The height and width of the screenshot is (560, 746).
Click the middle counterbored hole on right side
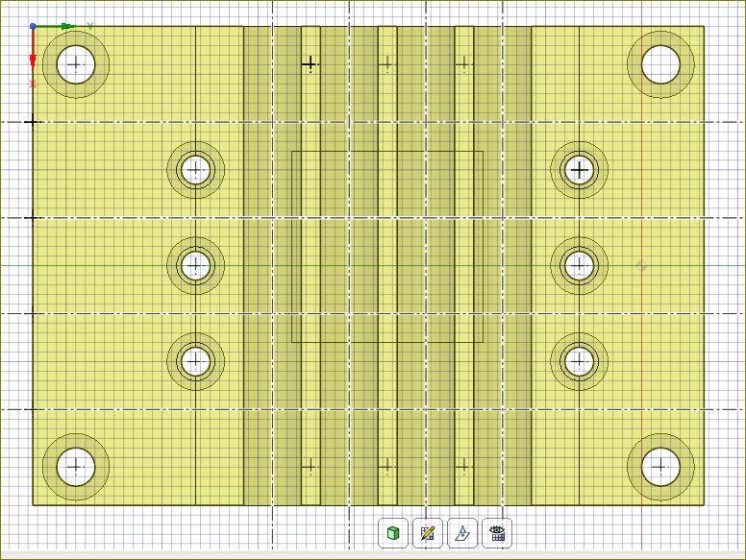[x=579, y=265]
